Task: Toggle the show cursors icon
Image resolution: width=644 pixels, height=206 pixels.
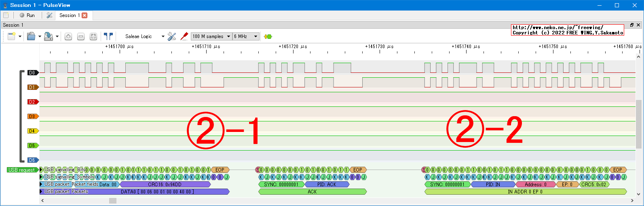Action: (108, 36)
